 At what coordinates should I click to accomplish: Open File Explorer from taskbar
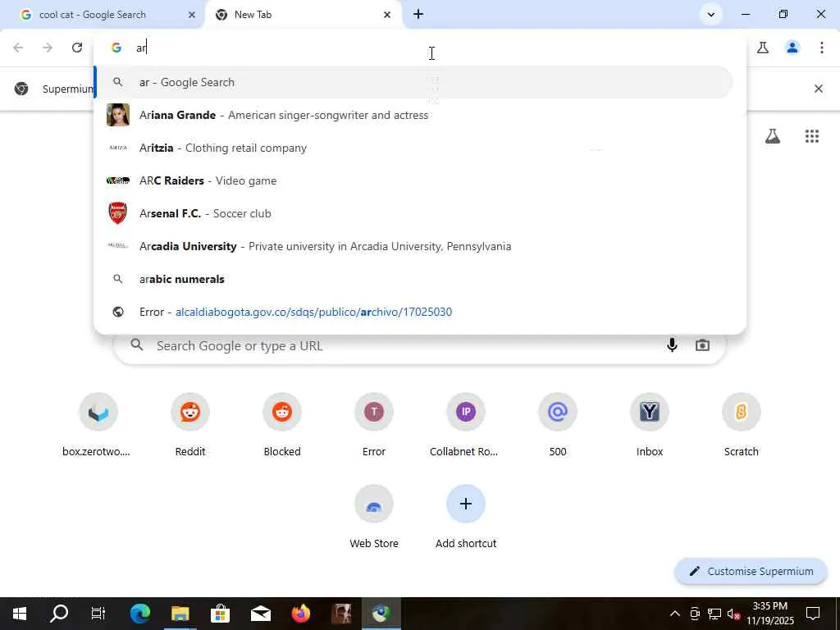180,614
